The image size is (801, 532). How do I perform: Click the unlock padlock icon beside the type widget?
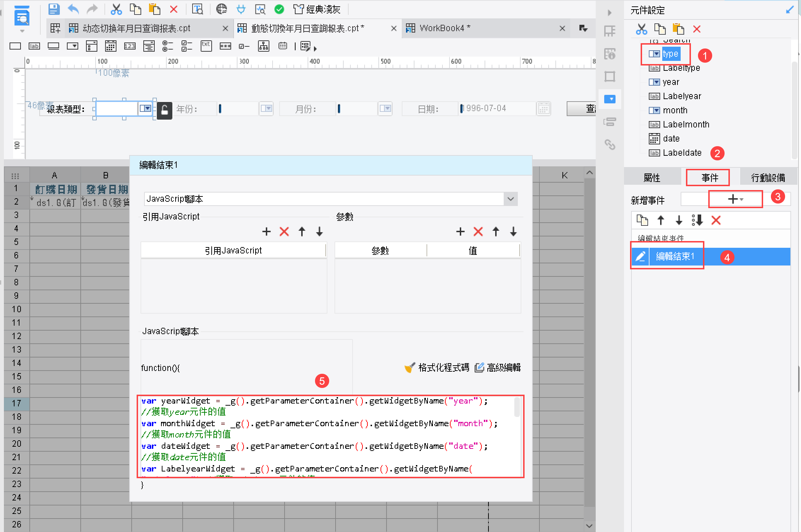[x=165, y=110]
